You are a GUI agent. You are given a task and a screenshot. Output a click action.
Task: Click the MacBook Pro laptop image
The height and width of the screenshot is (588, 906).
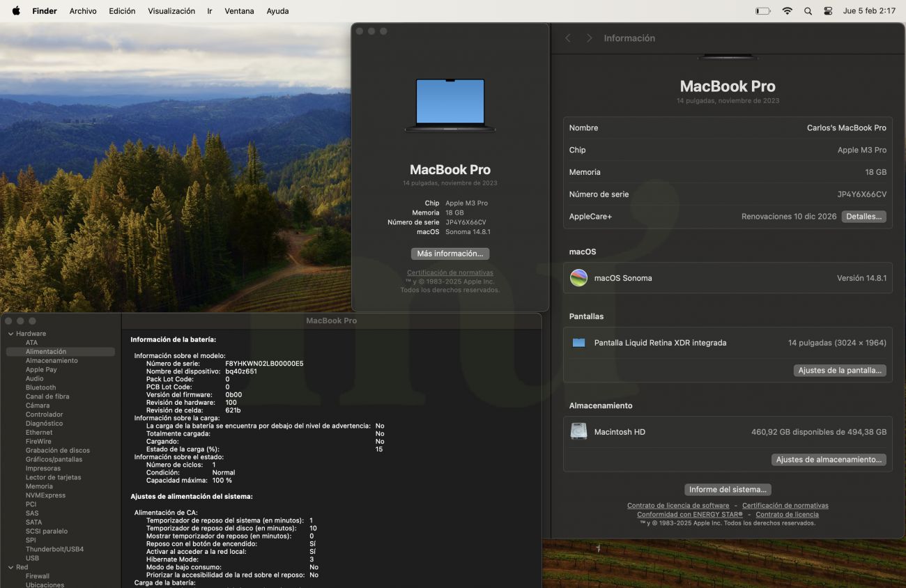(450, 105)
